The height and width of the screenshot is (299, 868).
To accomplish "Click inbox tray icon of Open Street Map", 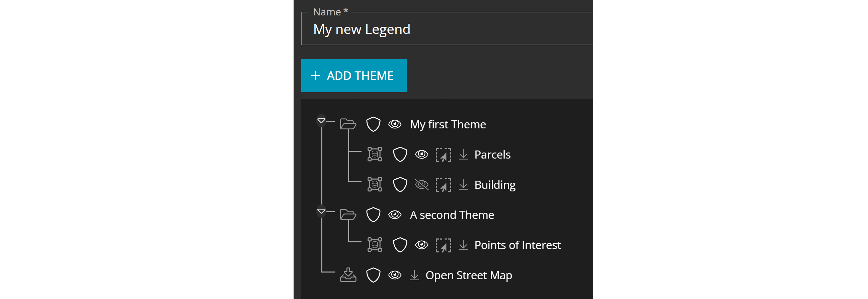I will tap(348, 275).
